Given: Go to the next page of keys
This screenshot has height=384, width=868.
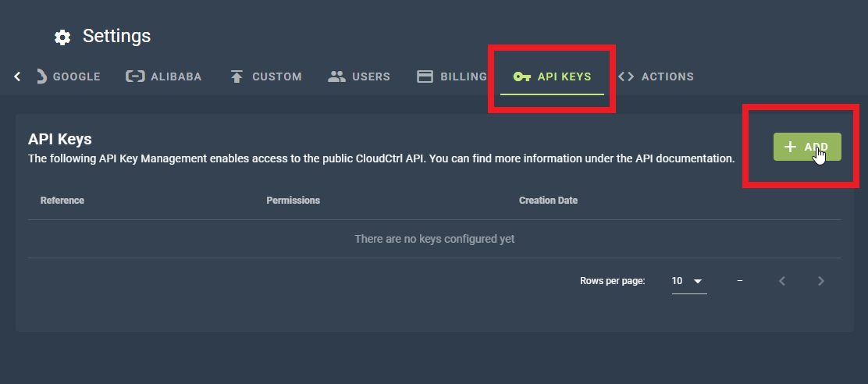Looking at the screenshot, I should [820, 281].
